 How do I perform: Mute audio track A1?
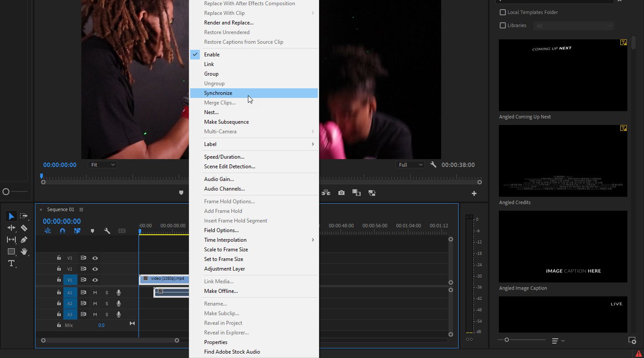pyautogui.click(x=94, y=292)
